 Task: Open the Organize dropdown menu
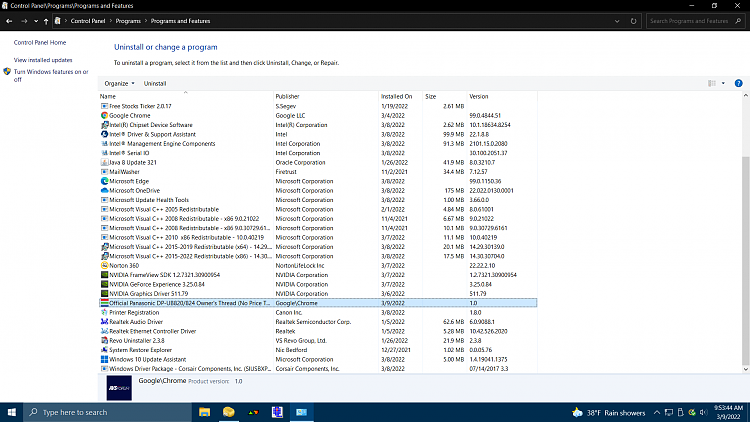pos(119,83)
